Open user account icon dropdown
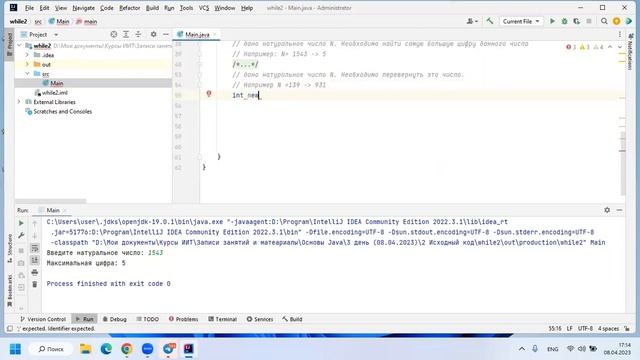Screen dimensions: 640x360 (x=472, y=21)
